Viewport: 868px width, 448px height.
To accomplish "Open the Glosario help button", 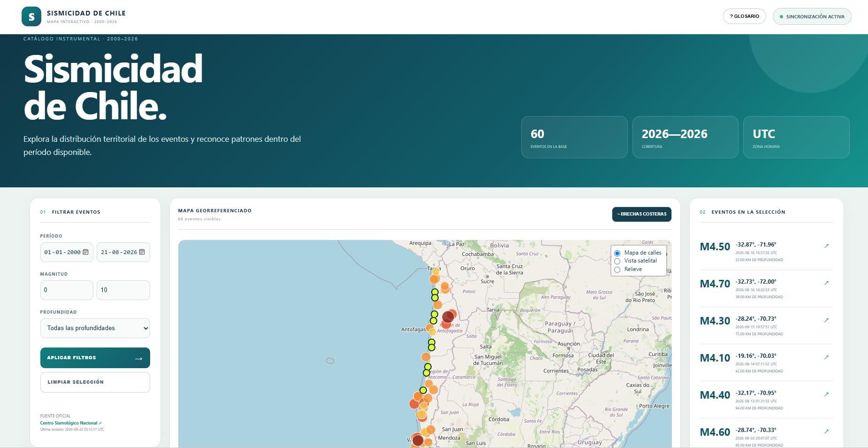I will [x=744, y=16].
